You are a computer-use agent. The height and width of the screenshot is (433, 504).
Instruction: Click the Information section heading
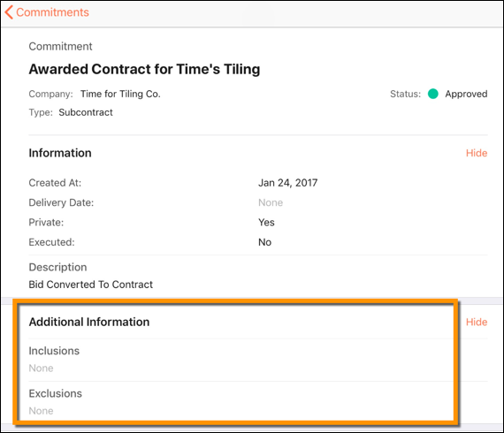(60, 153)
